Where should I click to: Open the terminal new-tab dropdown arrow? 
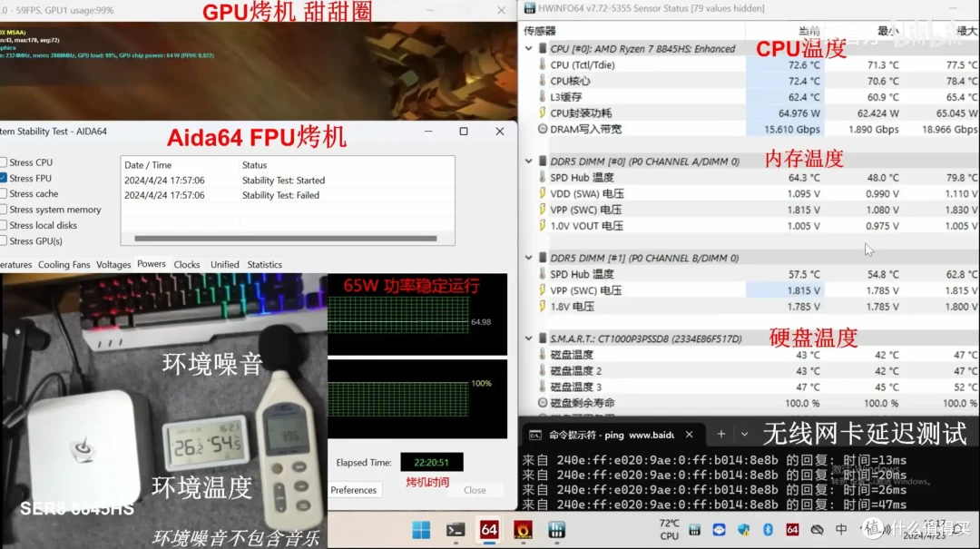[744, 434]
